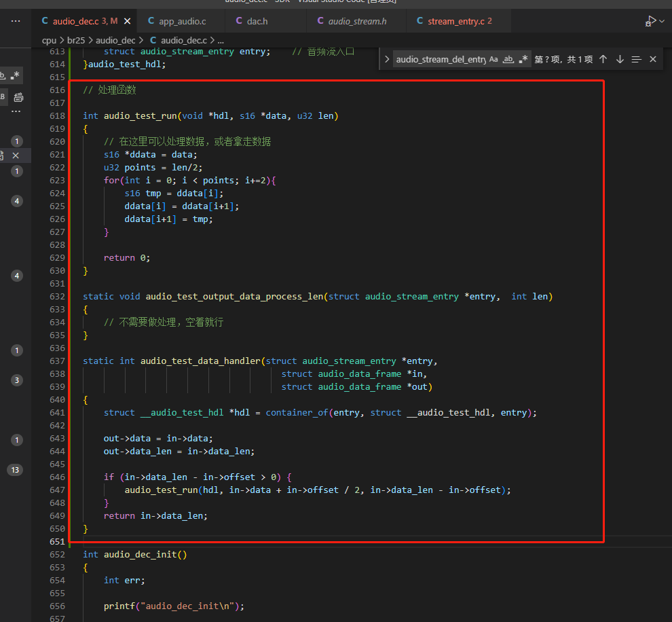The image size is (672, 622).
Task: Click 'u32 points = len/2;' on line 622
Action: click(153, 168)
